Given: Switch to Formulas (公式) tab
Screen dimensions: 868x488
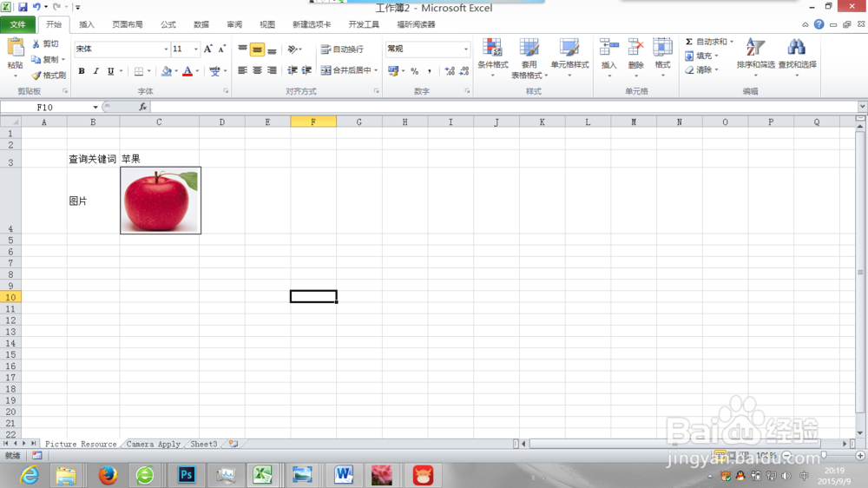Looking at the screenshot, I should (168, 24).
